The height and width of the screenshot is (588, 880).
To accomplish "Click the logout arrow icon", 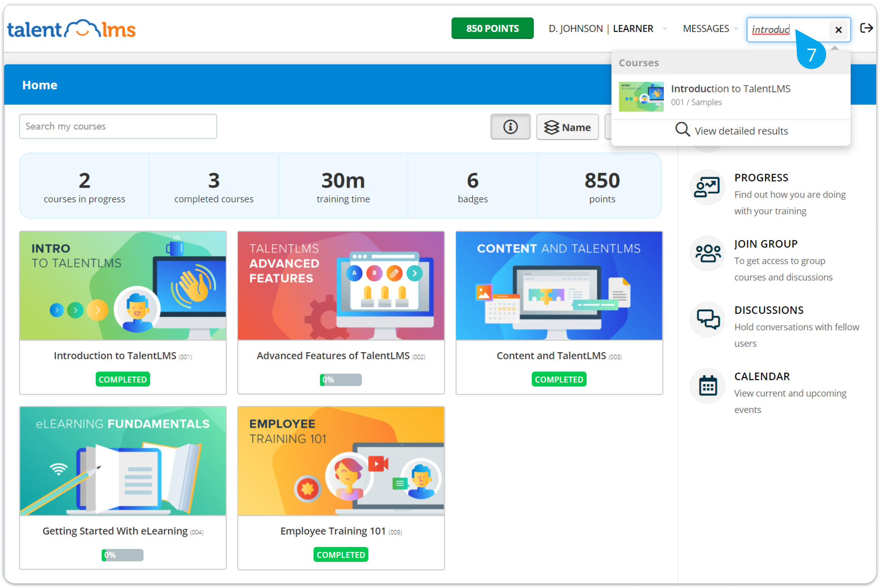I will coord(866,28).
